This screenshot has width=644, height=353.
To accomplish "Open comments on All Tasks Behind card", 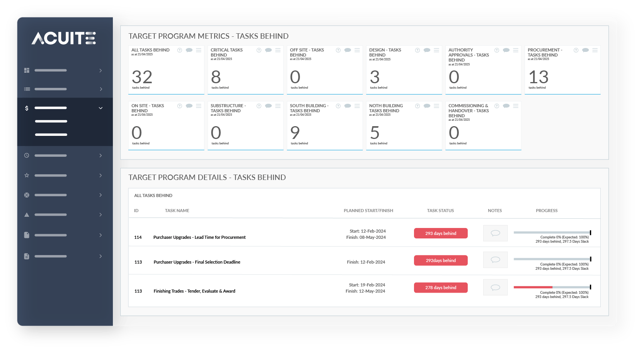I will tap(189, 50).
